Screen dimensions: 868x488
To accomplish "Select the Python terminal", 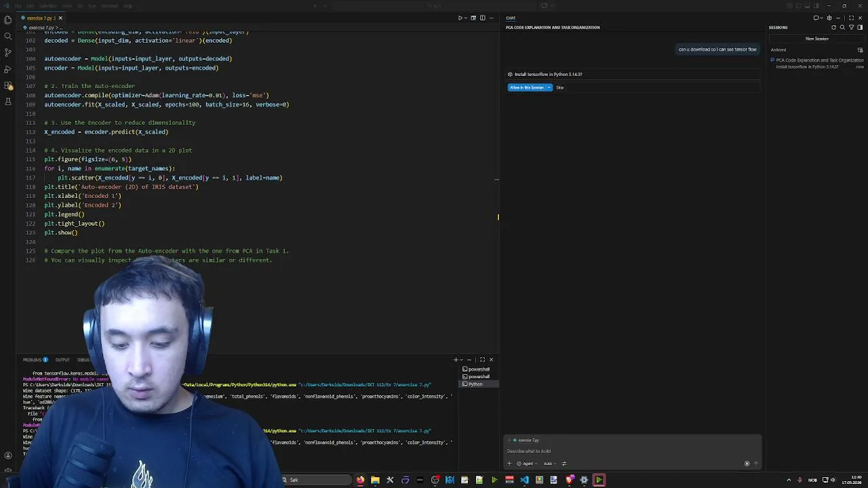I will [x=479, y=384].
